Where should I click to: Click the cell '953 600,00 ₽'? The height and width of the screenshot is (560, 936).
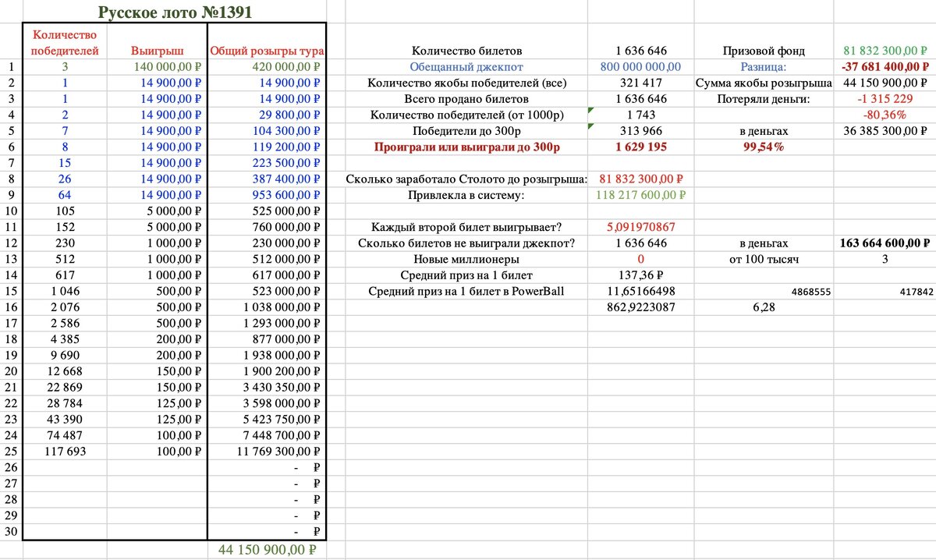tap(285, 195)
